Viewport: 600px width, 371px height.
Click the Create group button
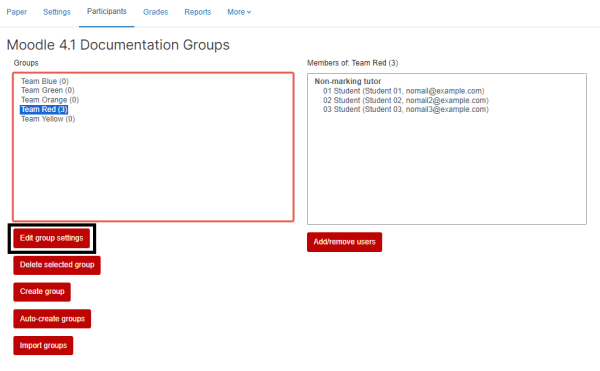pyautogui.click(x=42, y=292)
